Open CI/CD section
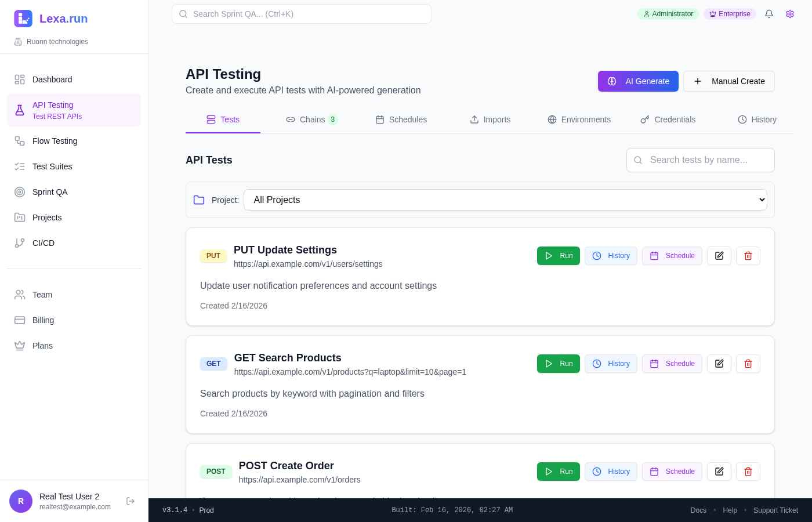Viewport: 812px width, 522px height. coord(74,243)
